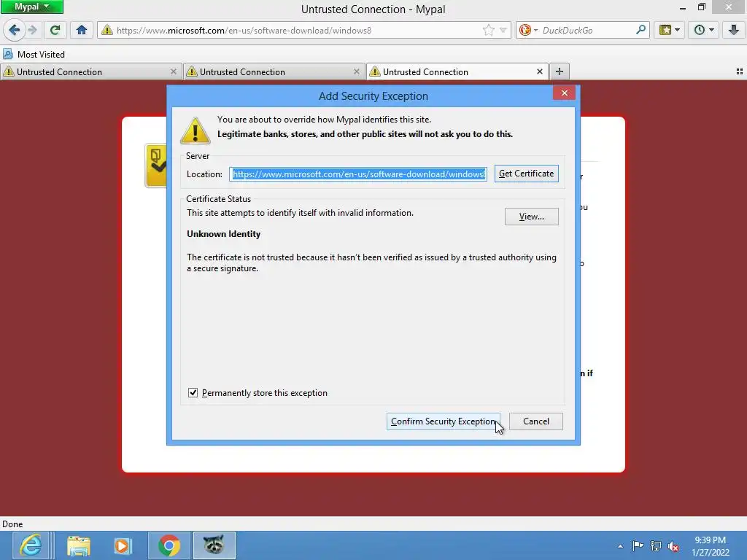Reload the current page

55,30
